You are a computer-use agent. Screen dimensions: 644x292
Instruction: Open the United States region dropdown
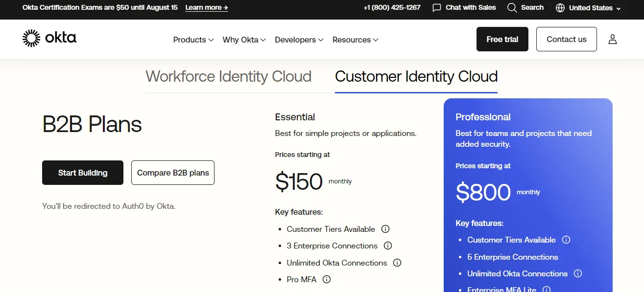point(595,8)
